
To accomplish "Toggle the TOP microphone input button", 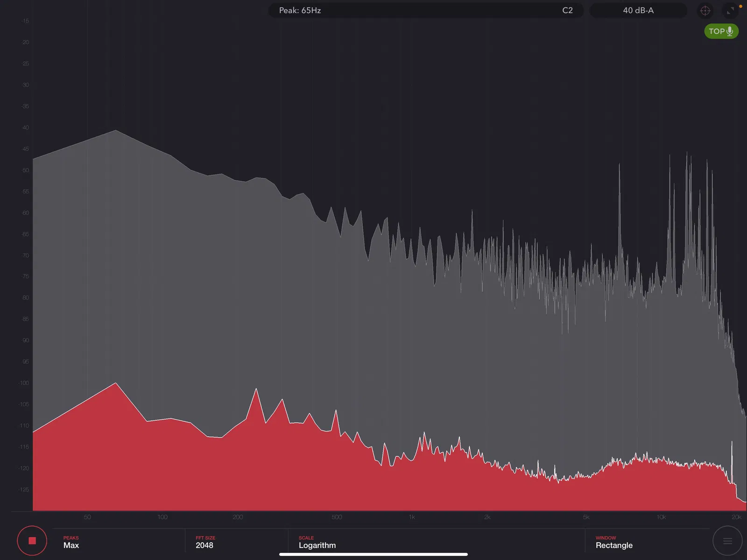I will tap(721, 31).
